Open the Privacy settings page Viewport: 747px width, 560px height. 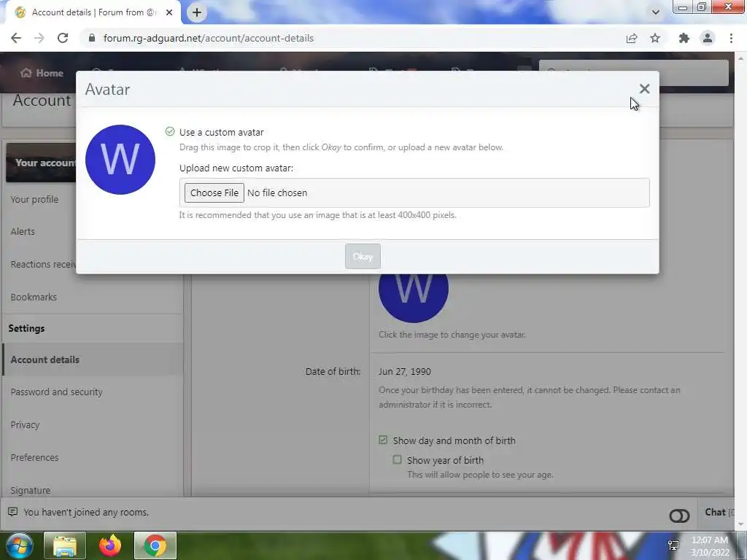coord(25,425)
